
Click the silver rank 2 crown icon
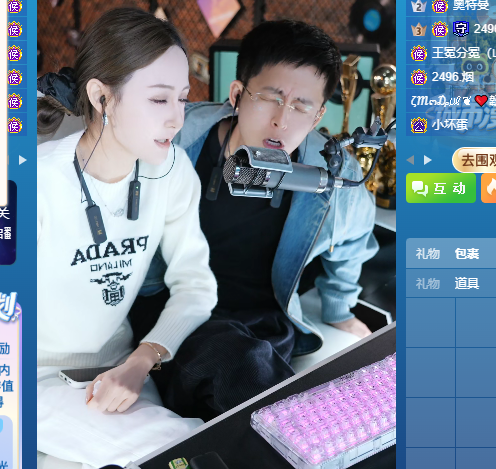pos(419,6)
